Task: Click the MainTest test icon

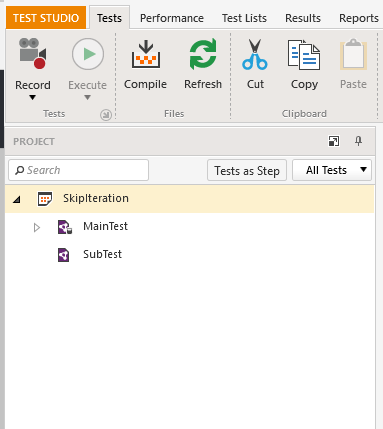Action: point(65,227)
